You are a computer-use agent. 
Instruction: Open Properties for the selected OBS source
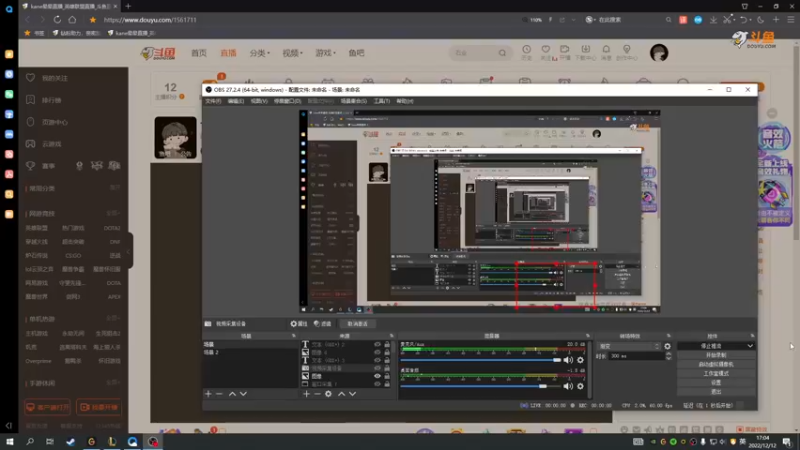point(299,323)
